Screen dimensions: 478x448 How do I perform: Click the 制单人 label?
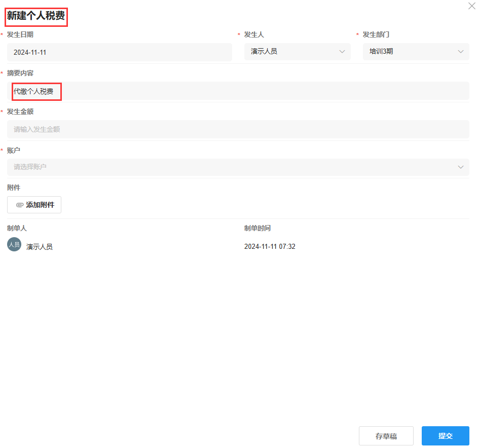pyautogui.click(x=17, y=229)
